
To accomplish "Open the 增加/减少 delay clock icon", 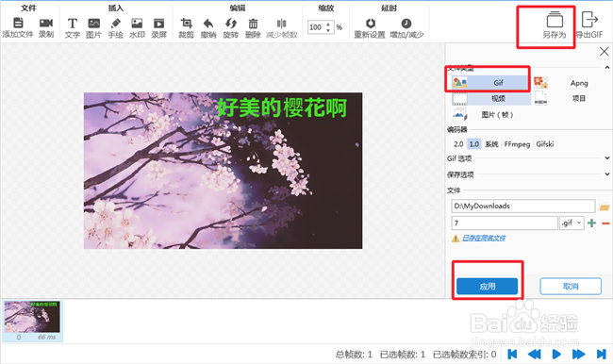I will (406, 23).
